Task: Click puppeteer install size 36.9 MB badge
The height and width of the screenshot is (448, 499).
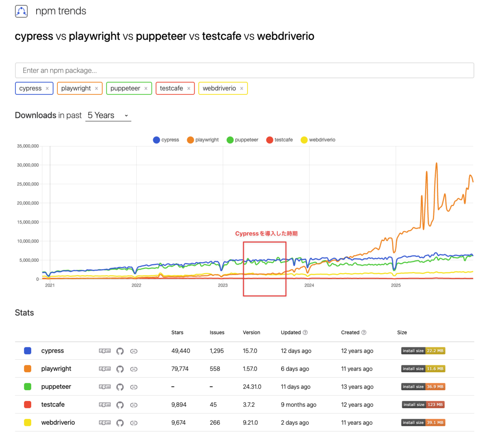Action: coord(423,386)
